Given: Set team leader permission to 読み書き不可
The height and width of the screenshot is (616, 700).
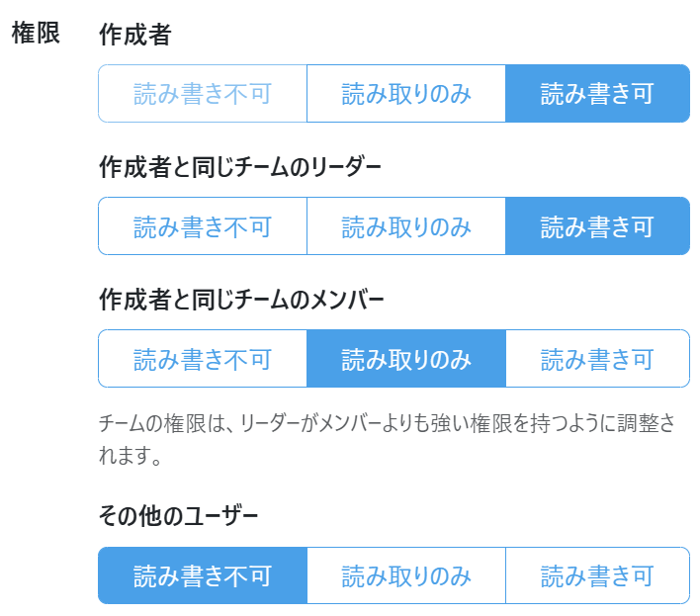Looking at the screenshot, I should point(203,226).
